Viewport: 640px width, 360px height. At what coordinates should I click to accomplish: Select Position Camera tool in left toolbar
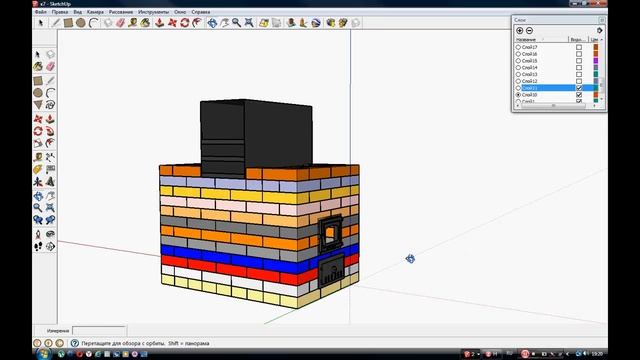[x=38, y=234]
